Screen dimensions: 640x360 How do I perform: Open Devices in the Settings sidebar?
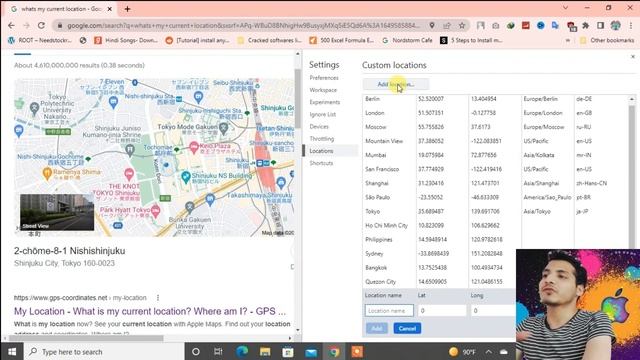tap(319, 127)
